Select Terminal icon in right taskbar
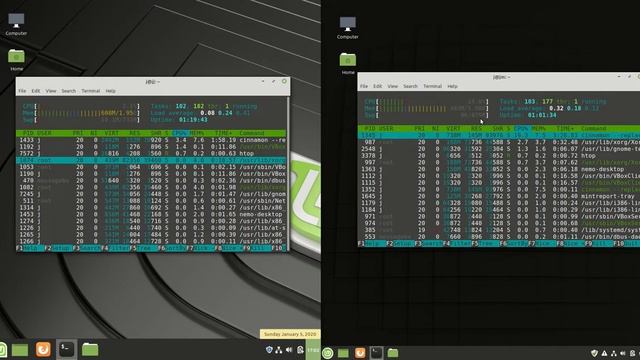The width and height of the screenshot is (640, 360). click(376, 353)
